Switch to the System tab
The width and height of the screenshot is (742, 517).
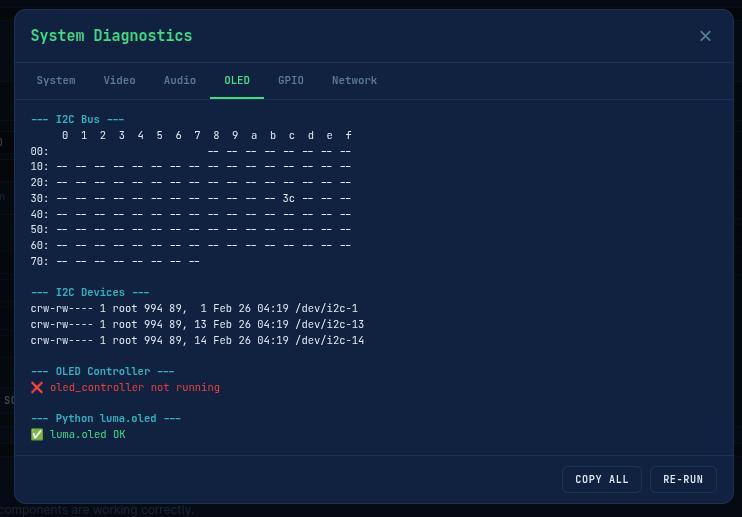(56, 80)
